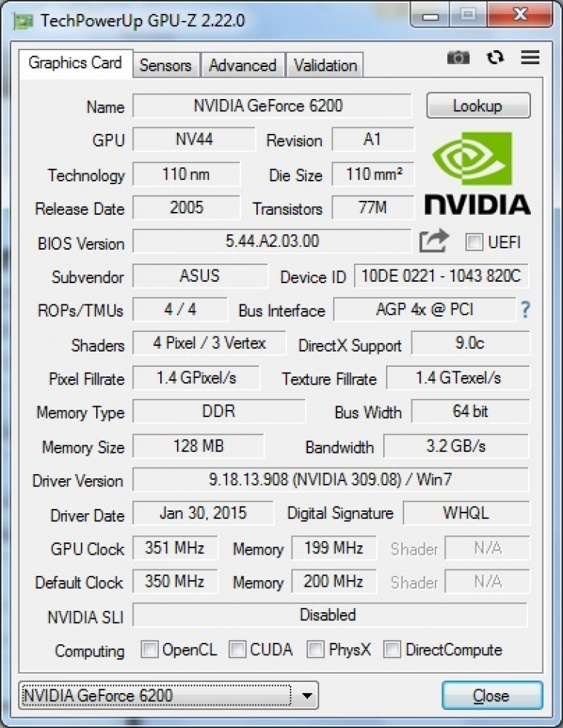
Task: Open the Advanced tab
Action: pos(243,65)
